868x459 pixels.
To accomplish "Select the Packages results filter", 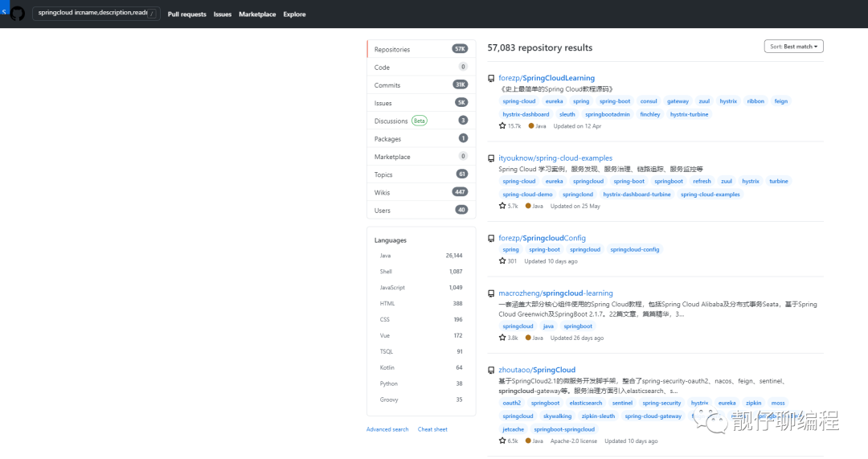I will click(421, 138).
